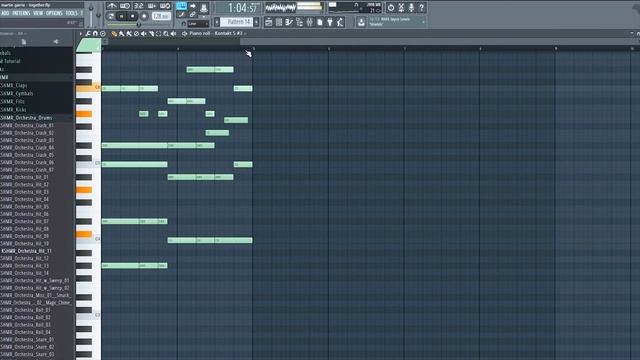Select the Draw pencil tool
Image resolution: width=640 pixels, height=360 pixels.
tap(114, 34)
